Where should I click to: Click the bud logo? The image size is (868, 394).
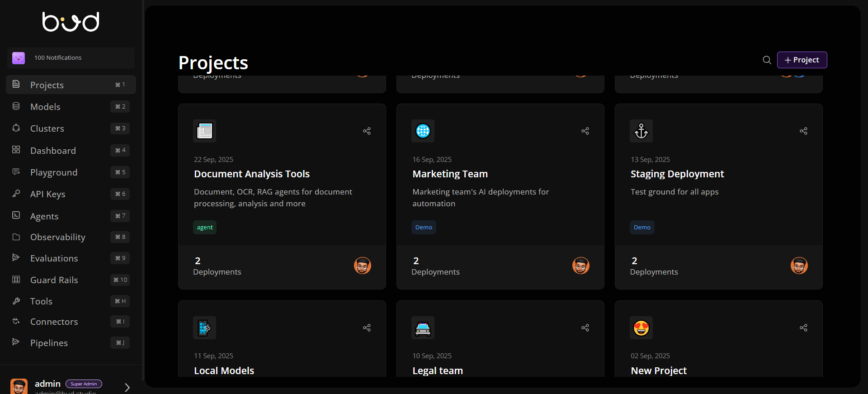click(71, 22)
